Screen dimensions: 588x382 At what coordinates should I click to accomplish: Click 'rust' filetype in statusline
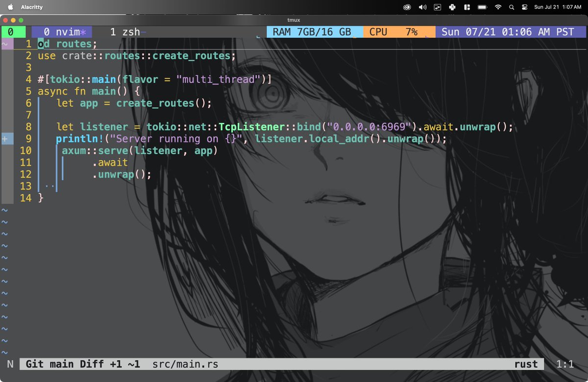(526, 364)
